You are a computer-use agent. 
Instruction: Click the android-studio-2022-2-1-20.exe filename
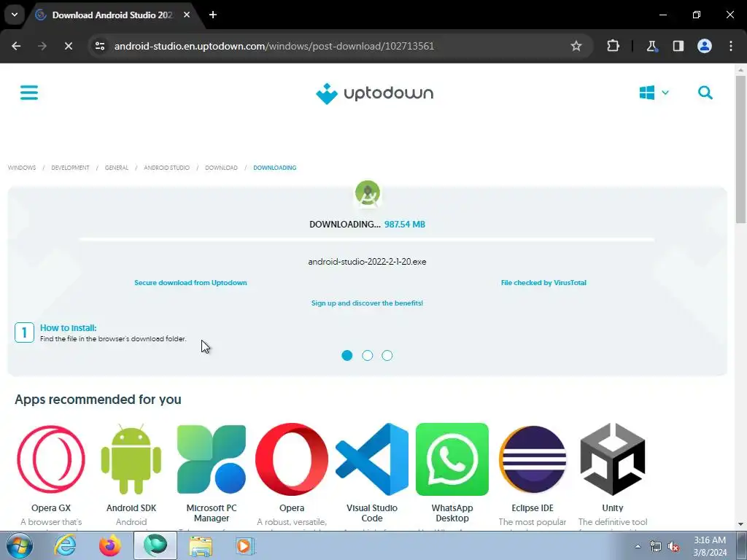tap(368, 262)
